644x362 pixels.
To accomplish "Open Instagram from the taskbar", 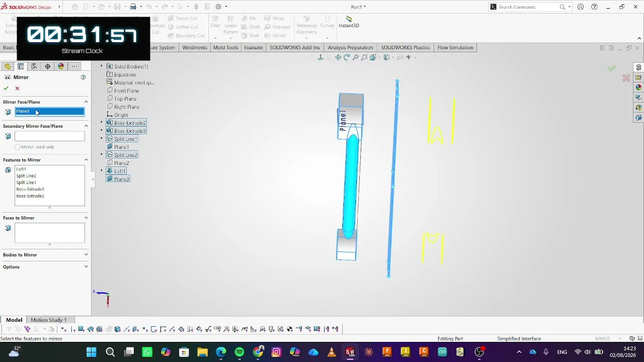I will [x=276, y=352].
